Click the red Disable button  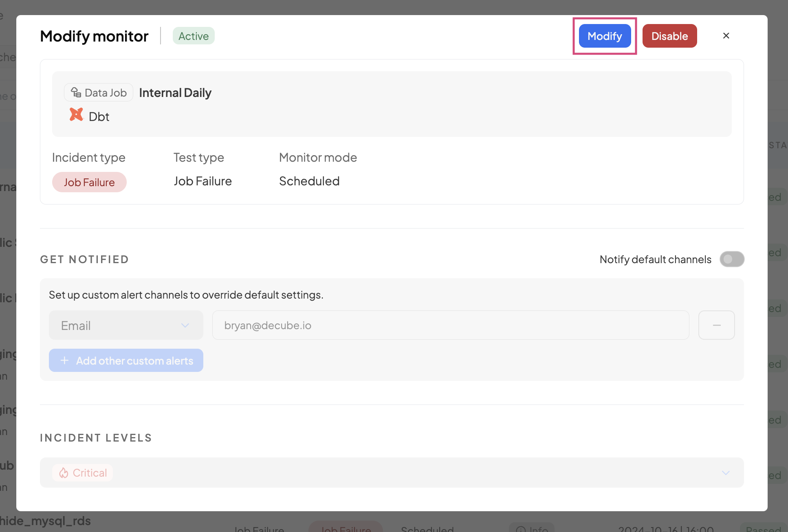pyautogui.click(x=669, y=36)
